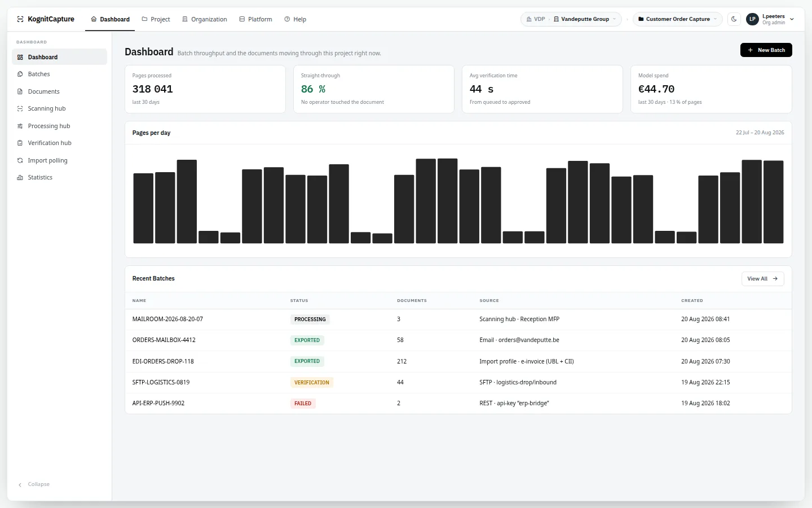
Task: Click the date range 22 Jul – 20 Aug 2026
Action: coord(760,133)
